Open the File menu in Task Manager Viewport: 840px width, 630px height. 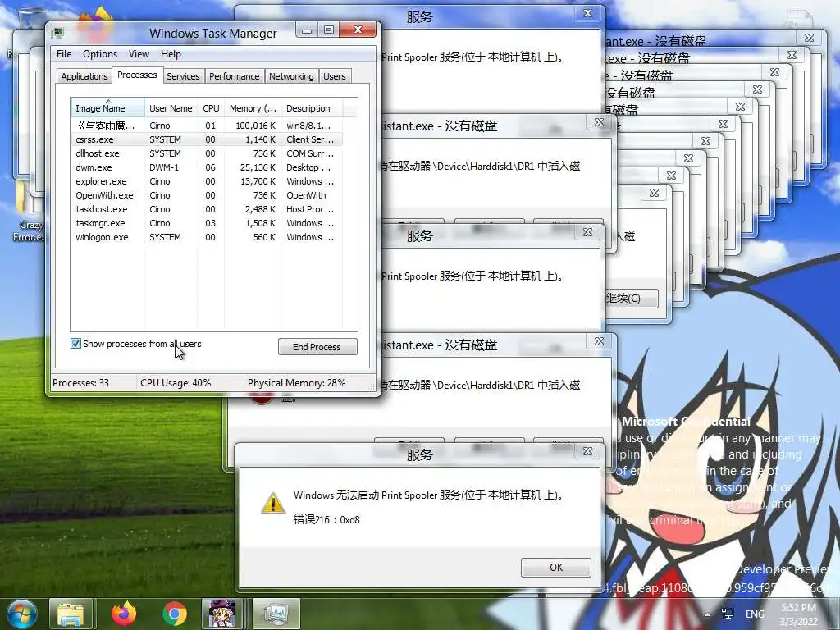pos(64,54)
